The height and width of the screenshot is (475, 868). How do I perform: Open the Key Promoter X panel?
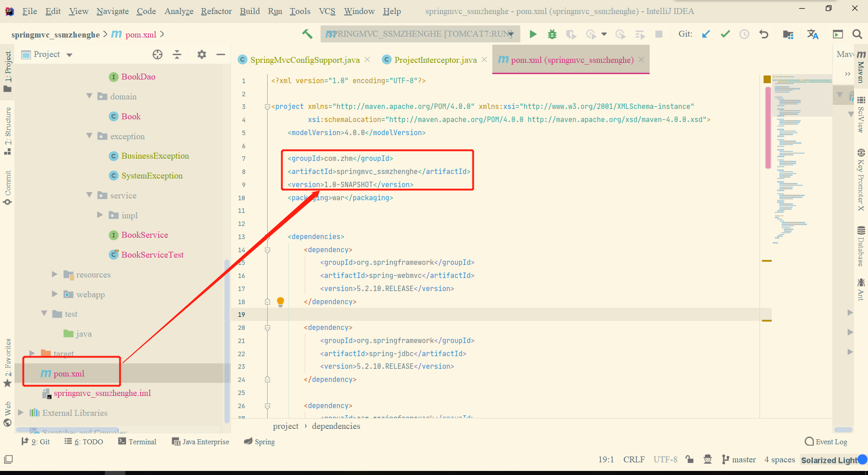pyautogui.click(x=861, y=180)
